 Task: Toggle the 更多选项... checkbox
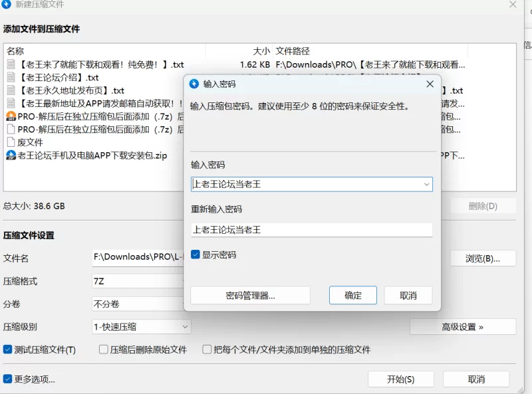(x=7, y=379)
